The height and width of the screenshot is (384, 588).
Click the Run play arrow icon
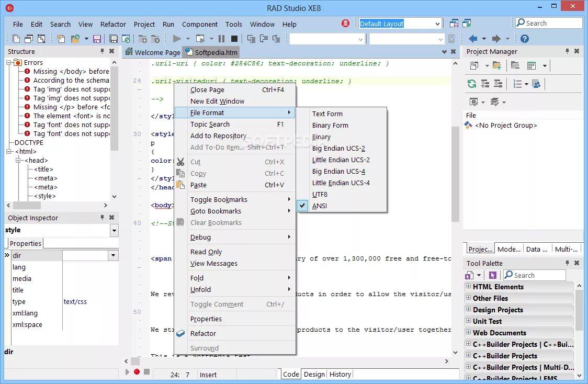177,39
